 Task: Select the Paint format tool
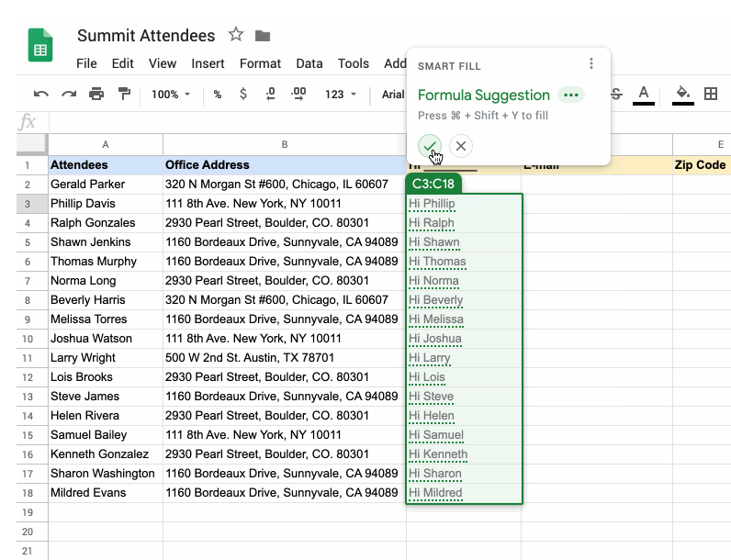[124, 94]
